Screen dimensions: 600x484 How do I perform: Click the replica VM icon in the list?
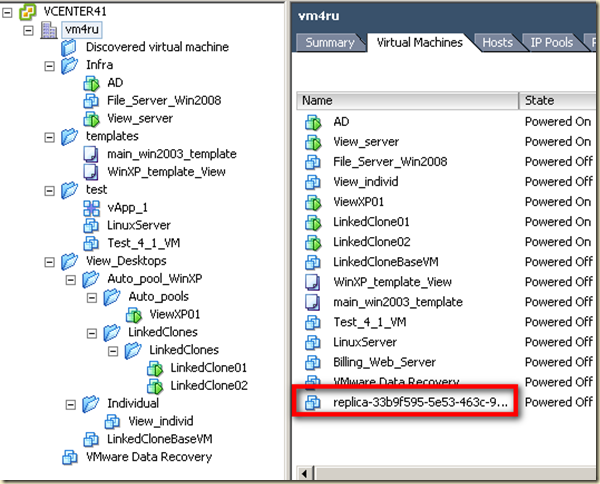(313, 403)
